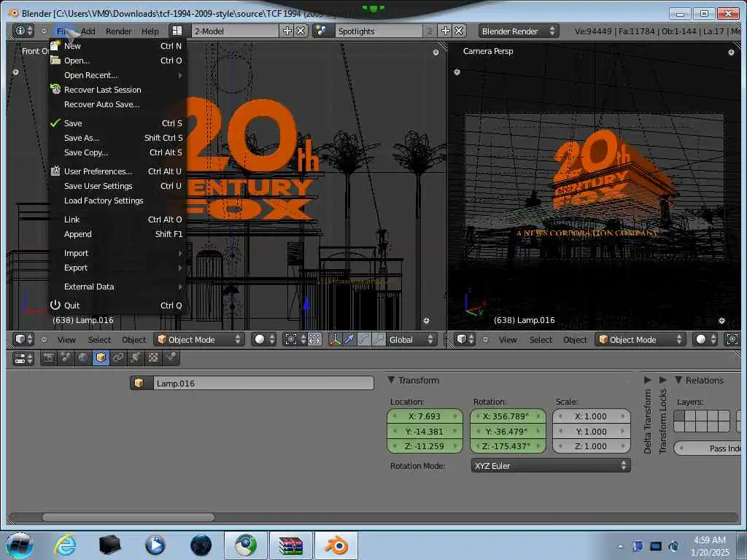Screen dimensions: 747x560
Task: Enable the translate manipulator arrow
Action: pos(349,340)
